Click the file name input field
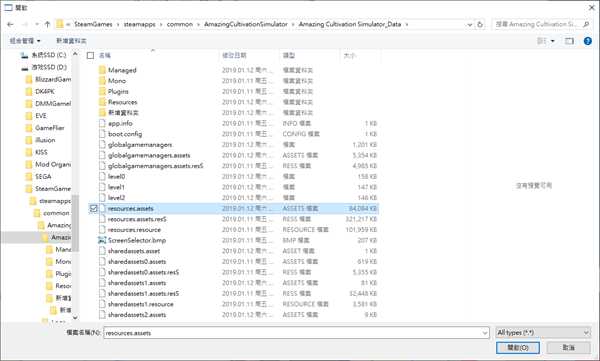600x361 pixels. 292,333
